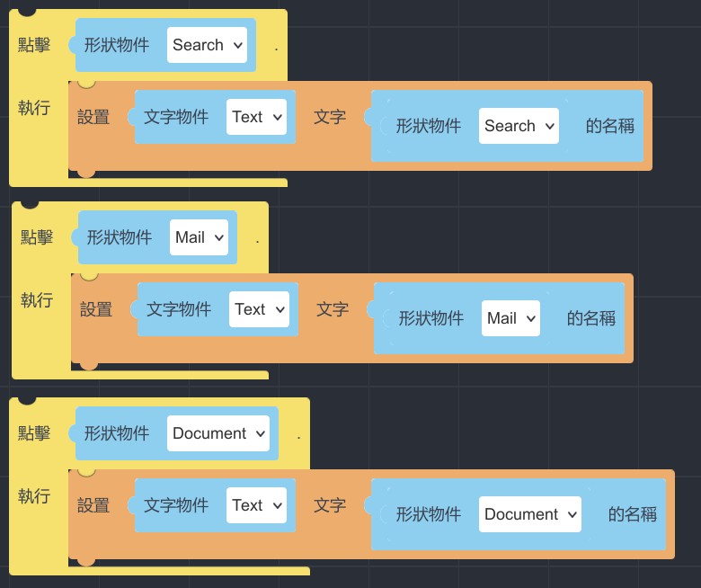This screenshot has height=588, width=701.
Task: Select the 點擊 label of the Document event block
Action: click(x=34, y=433)
